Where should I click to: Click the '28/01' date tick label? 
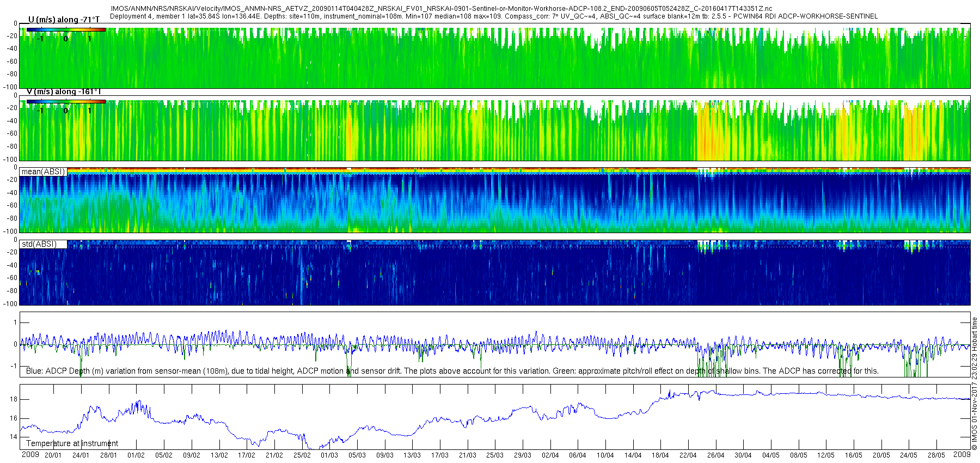pyautogui.click(x=108, y=455)
